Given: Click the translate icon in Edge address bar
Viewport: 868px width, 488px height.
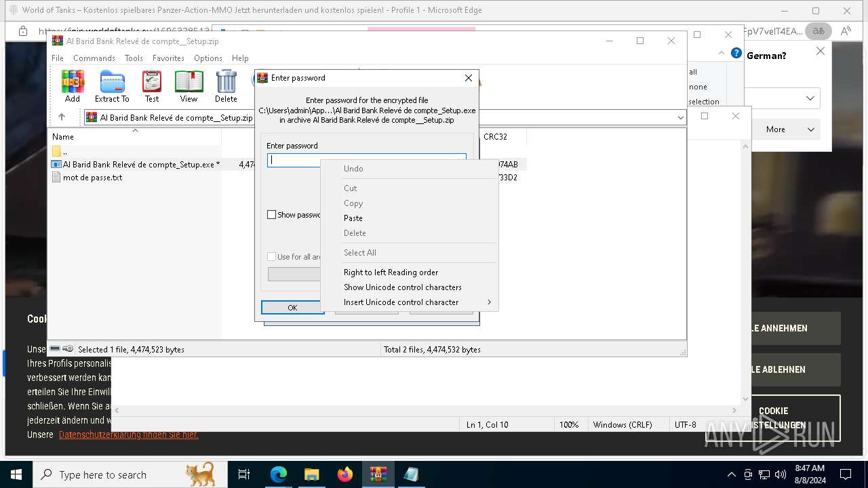Looking at the screenshot, I should point(818,31).
